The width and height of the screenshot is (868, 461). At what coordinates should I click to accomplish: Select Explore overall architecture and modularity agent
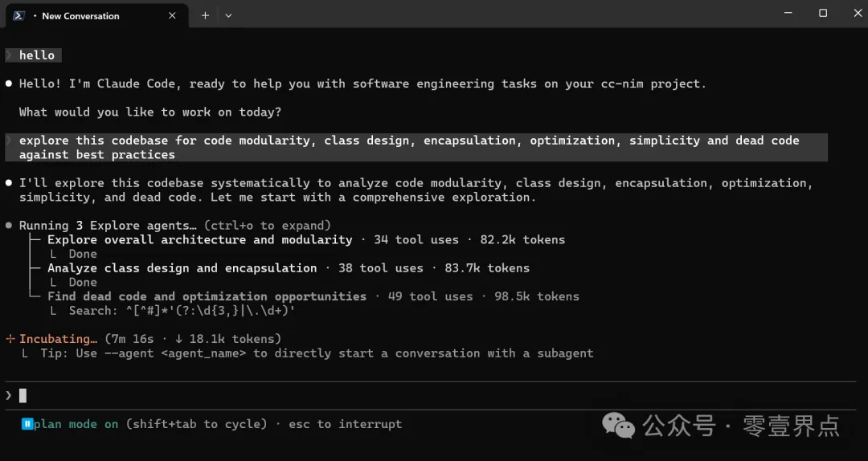(x=199, y=239)
